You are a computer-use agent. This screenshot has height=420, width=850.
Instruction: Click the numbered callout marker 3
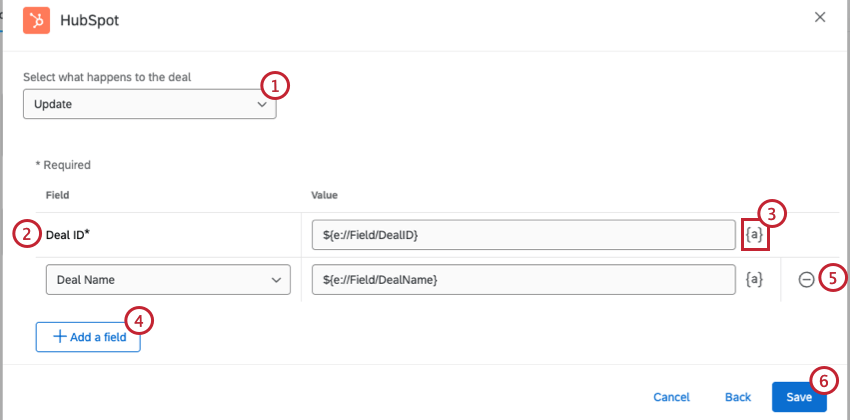click(x=771, y=213)
